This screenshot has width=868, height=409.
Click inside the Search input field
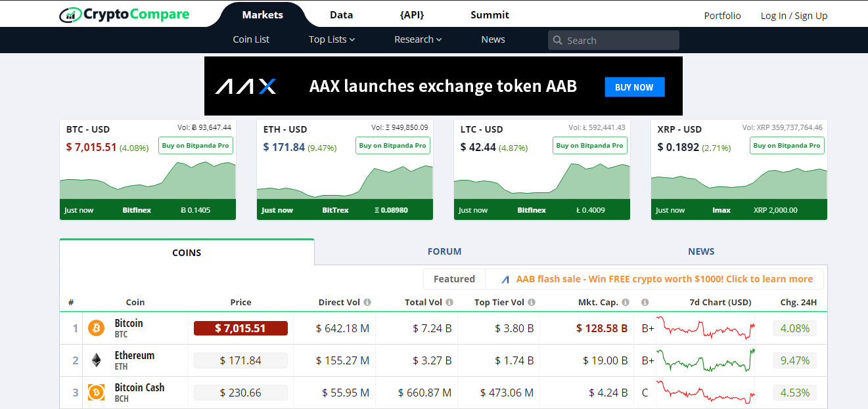(x=614, y=40)
